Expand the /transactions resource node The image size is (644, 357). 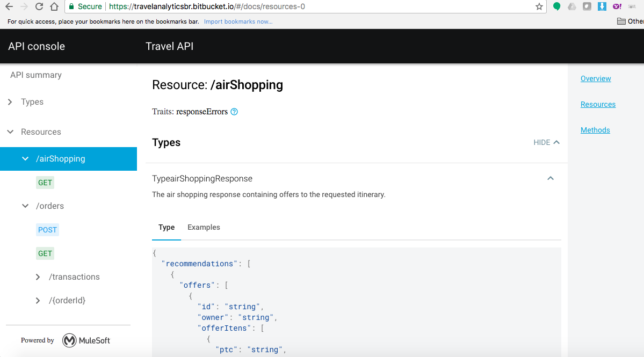[x=38, y=277]
